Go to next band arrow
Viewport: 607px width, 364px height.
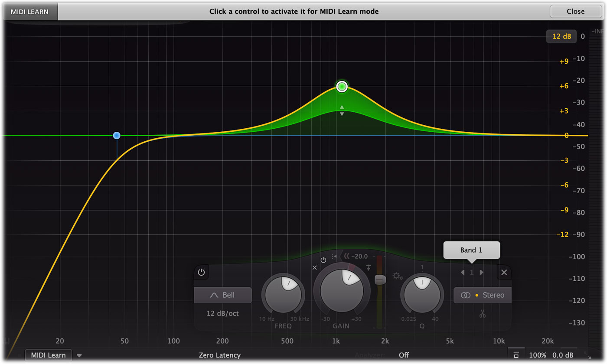point(481,273)
